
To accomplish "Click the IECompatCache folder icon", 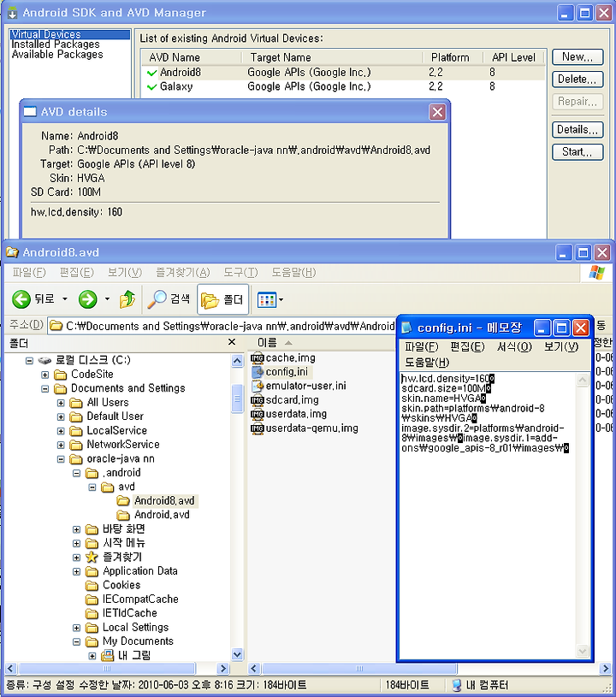I will 92,600.
